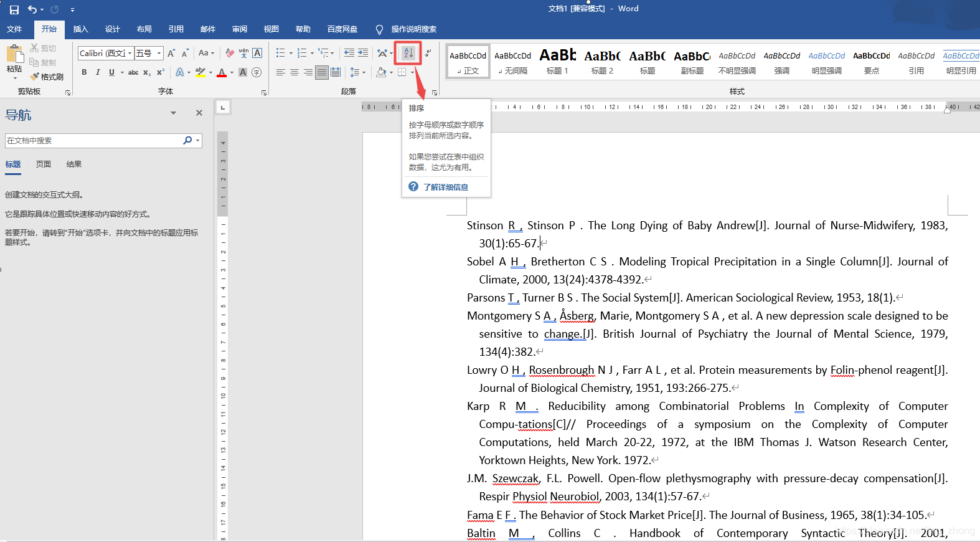This screenshot has width=980, height=542.
Task: Click the Grow Font size icon
Action: pos(171,53)
